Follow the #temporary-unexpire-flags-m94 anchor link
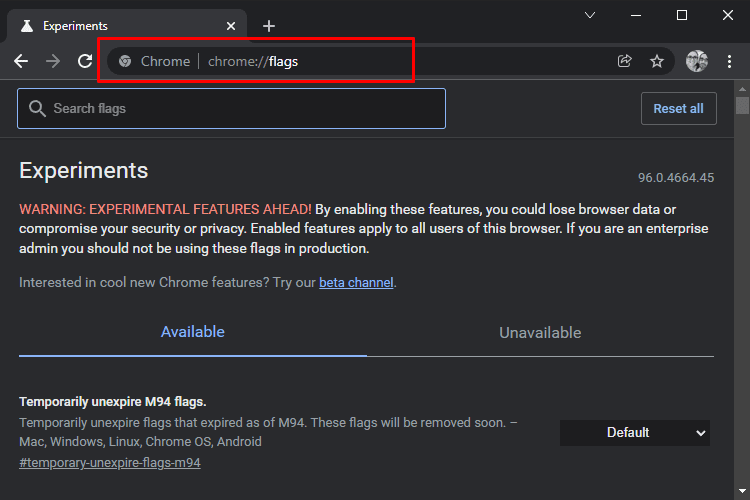 coord(110,463)
